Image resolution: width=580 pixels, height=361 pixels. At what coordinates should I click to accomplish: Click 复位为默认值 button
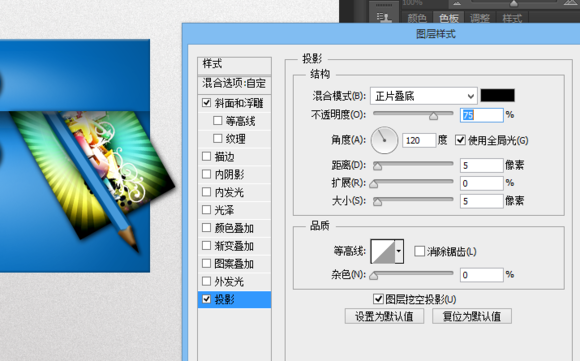click(x=472, y=316)
